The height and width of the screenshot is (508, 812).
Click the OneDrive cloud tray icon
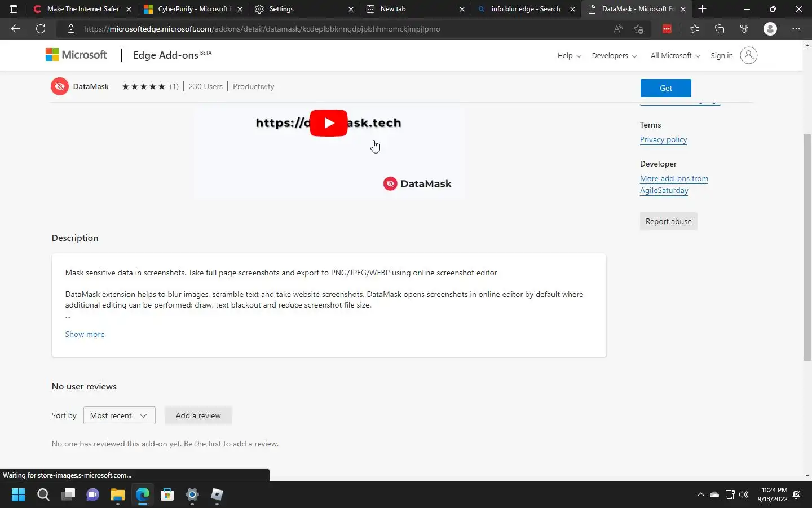click(714, 495)
